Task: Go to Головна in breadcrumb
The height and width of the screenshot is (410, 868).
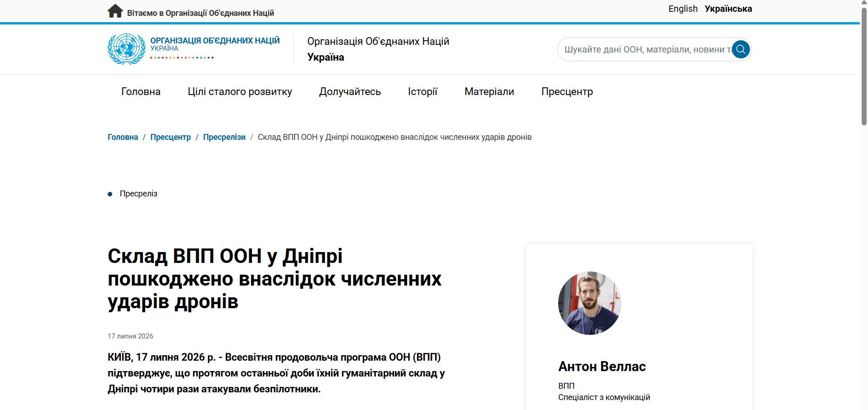Action: [123, 137]
